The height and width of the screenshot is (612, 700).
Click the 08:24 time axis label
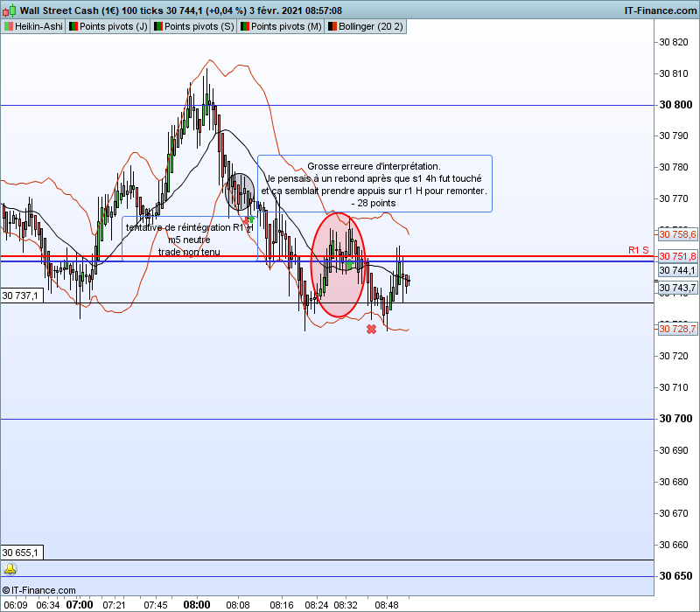pos(316,605)
